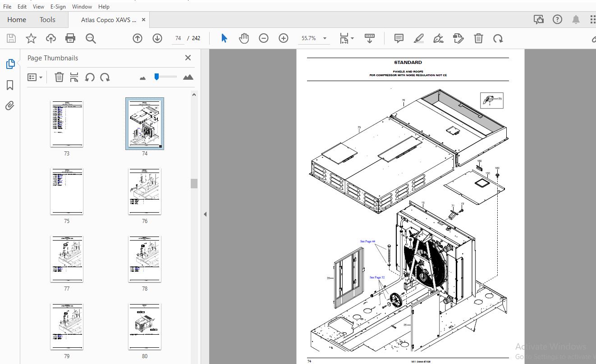Open the E-Sign menu
596x364 pixels.
tap(58, 7)
